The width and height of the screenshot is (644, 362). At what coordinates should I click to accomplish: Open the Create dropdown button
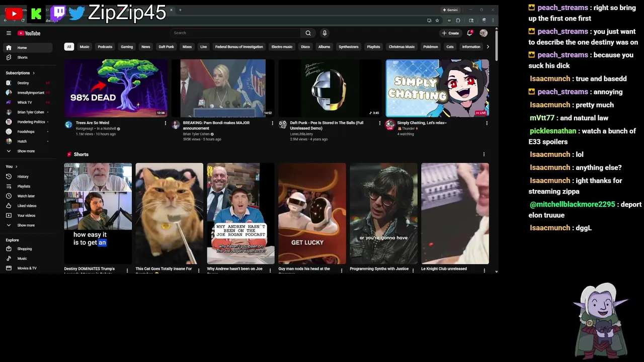(450, 33)
